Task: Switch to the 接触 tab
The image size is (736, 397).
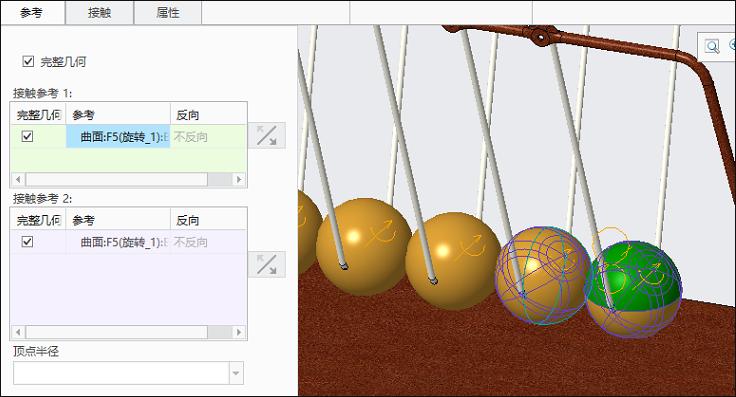Action: coord(100,13)
